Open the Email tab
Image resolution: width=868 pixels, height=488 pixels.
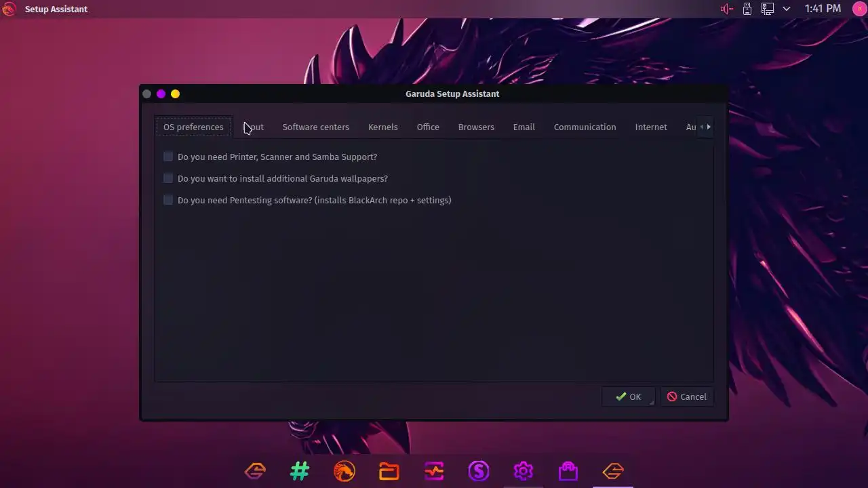(524, 127)
